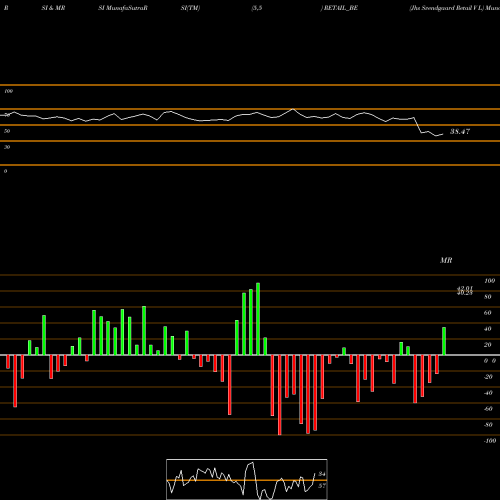Click the 50 label on RSI axis
Screen dimensions: 500x500
click(x=7, y=131)
